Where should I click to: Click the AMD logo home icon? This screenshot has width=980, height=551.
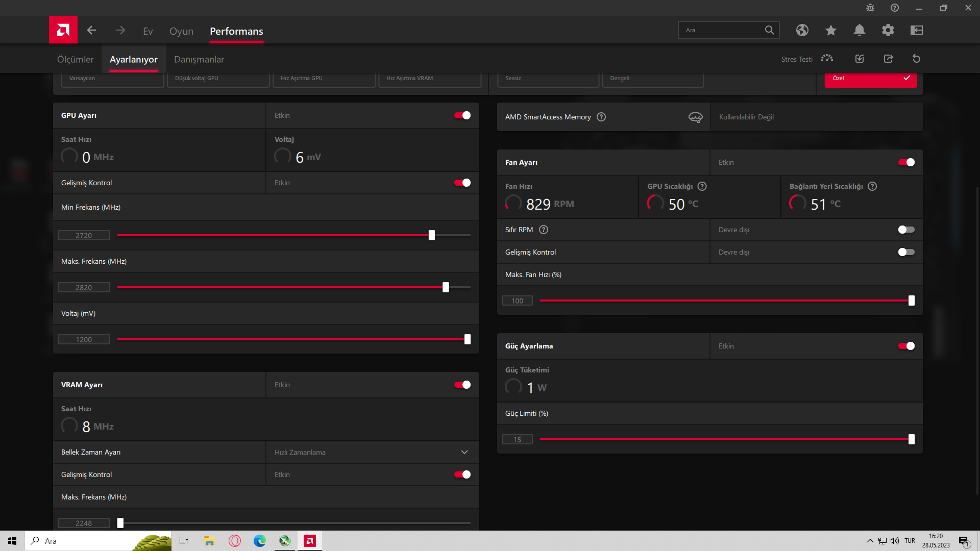[63, 30]
